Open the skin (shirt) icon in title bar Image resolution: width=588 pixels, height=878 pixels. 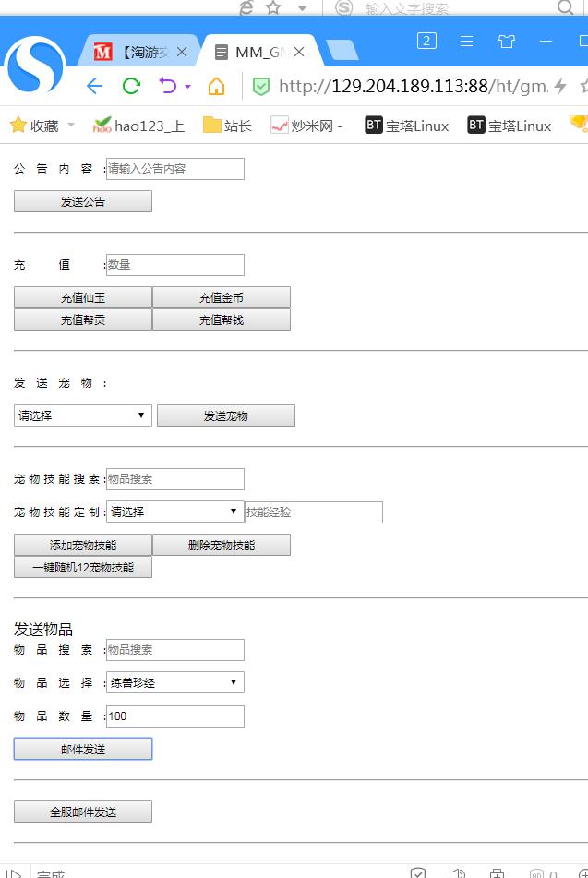tap(507, 41)
